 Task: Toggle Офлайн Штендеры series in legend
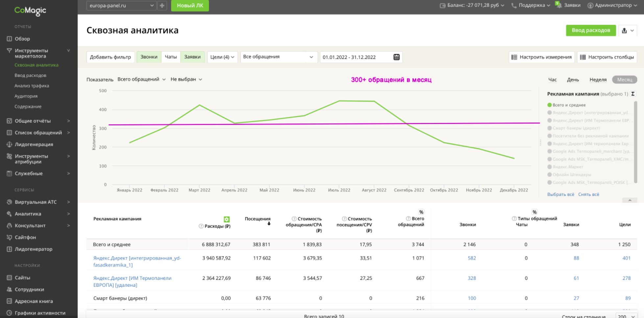coord(569,175)
